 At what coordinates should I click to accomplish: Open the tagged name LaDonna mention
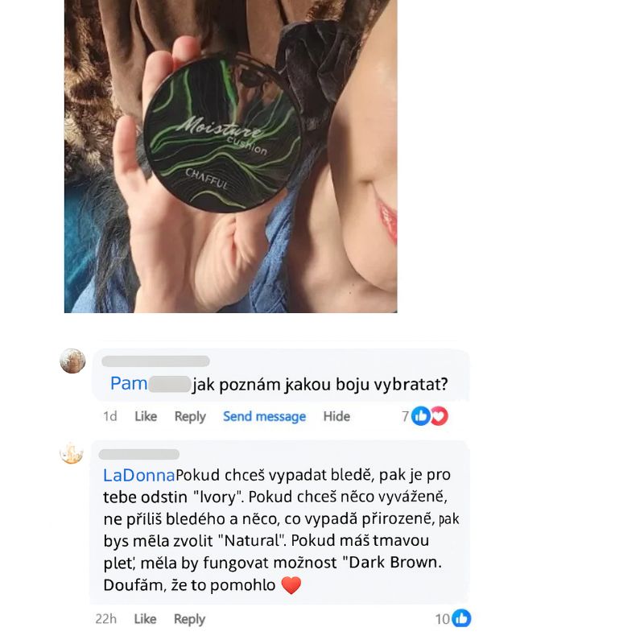(138, 475)
